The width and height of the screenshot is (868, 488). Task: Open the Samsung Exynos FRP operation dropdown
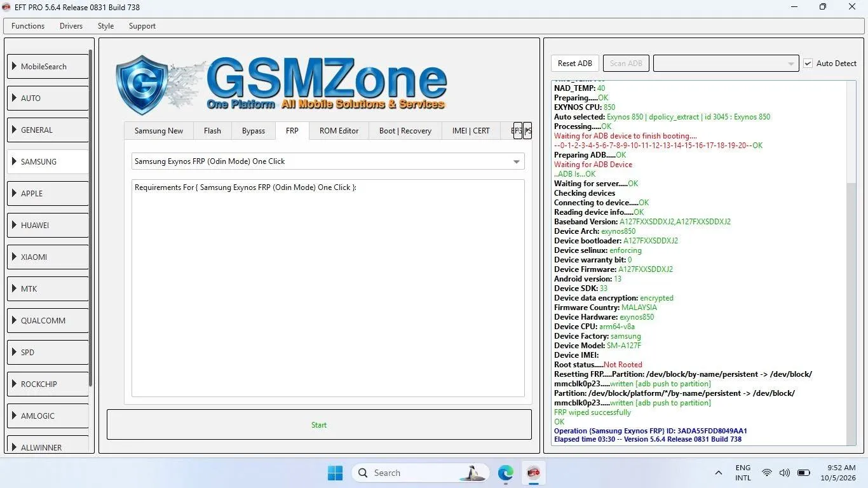328,161
